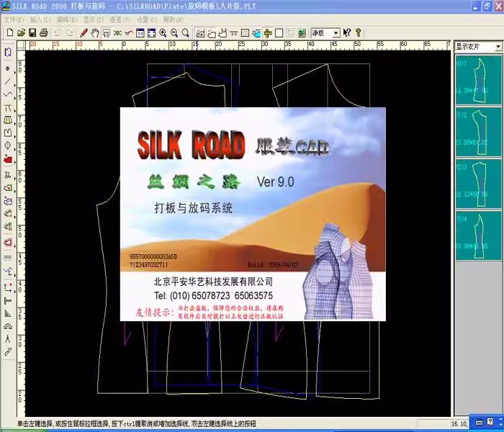This screenshot has height=432, width=504.
Task: Open the 输入(I) menu
Action: [40, 19]
